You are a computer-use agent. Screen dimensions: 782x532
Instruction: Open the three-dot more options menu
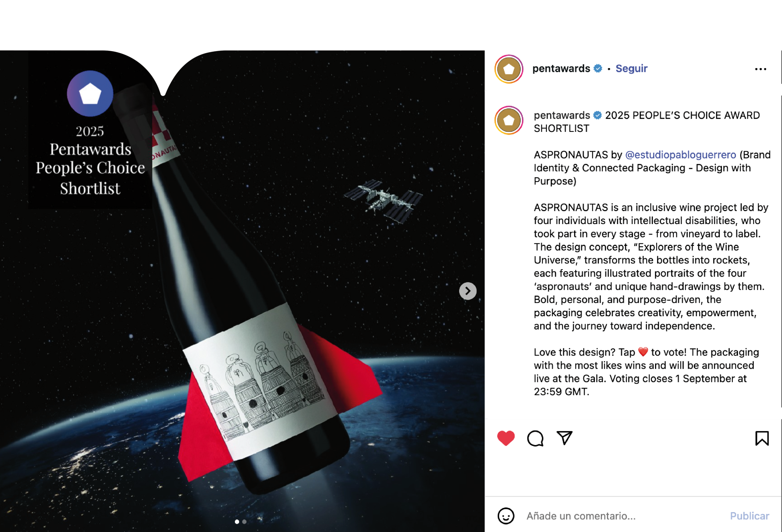coord(760,69)
